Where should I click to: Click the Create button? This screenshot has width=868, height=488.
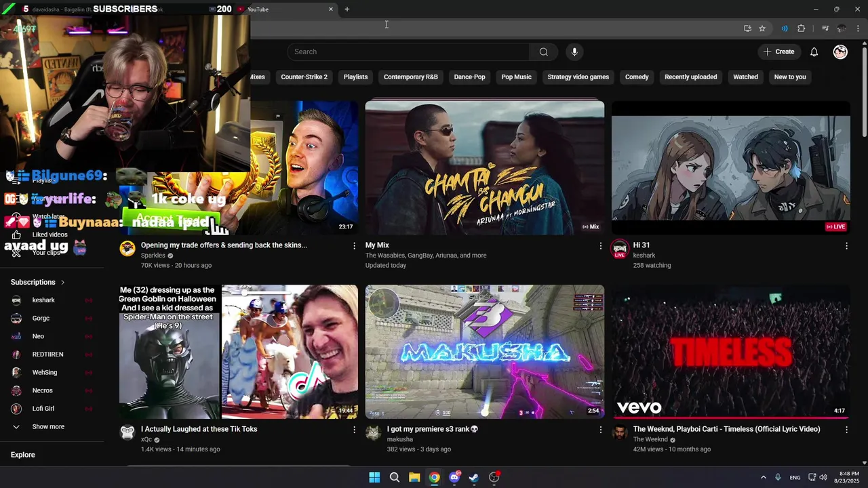click(778, 52)
